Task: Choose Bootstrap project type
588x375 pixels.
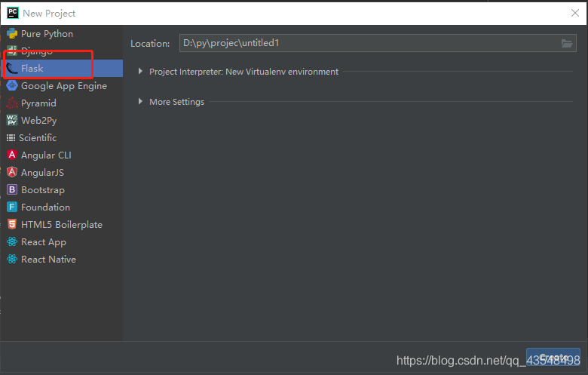Action: 62,189
